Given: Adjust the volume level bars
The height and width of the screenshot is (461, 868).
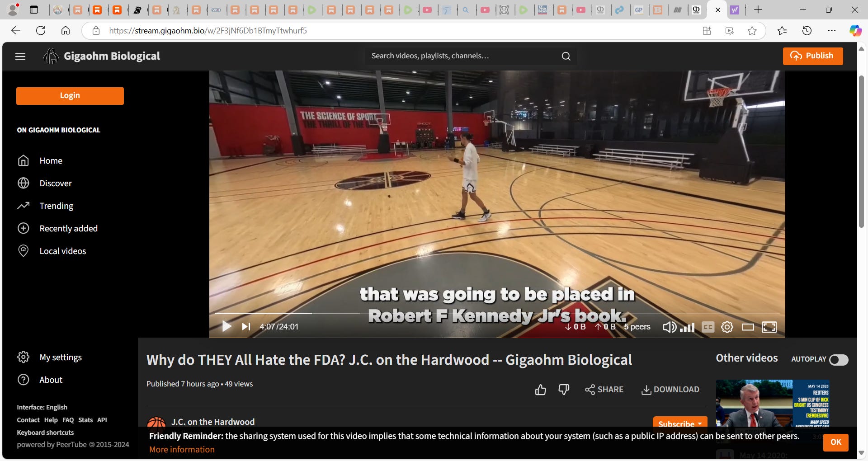Looking at the screenshot, I should click(x=687, y=327).
